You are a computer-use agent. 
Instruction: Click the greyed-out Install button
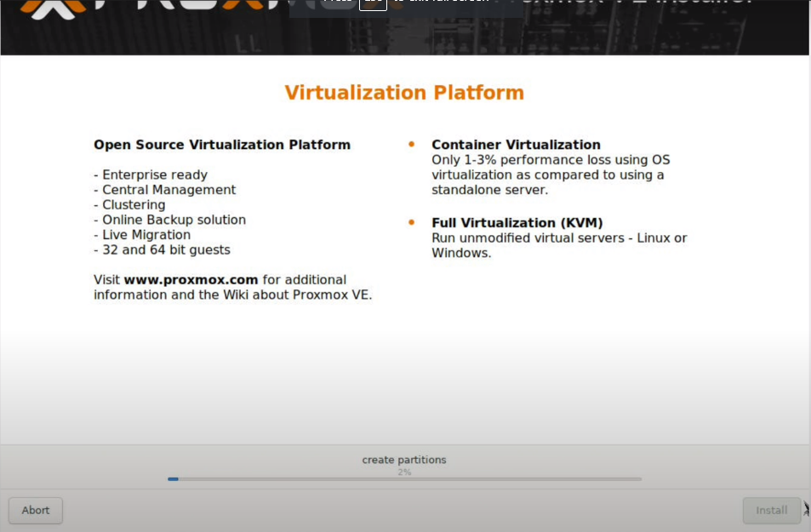(x=771, y=511)
